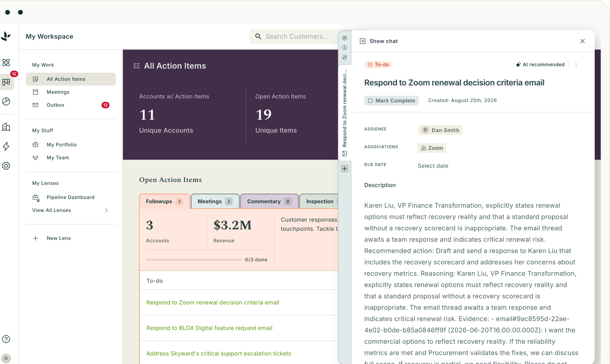Switch to the Followups tab
The width and height of the screenshot is (610, 364).
click(x=164, y=201)
